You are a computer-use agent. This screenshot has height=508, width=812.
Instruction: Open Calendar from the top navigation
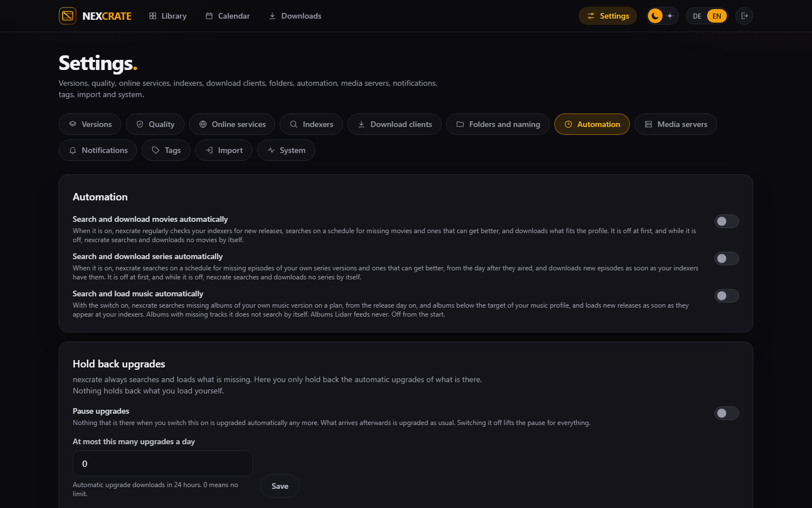point(228,16)
